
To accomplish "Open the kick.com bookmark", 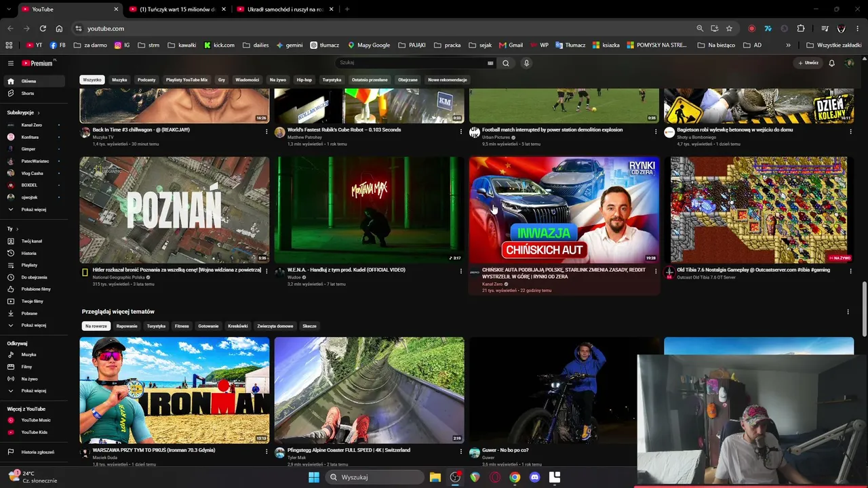I will pos(219,45).
